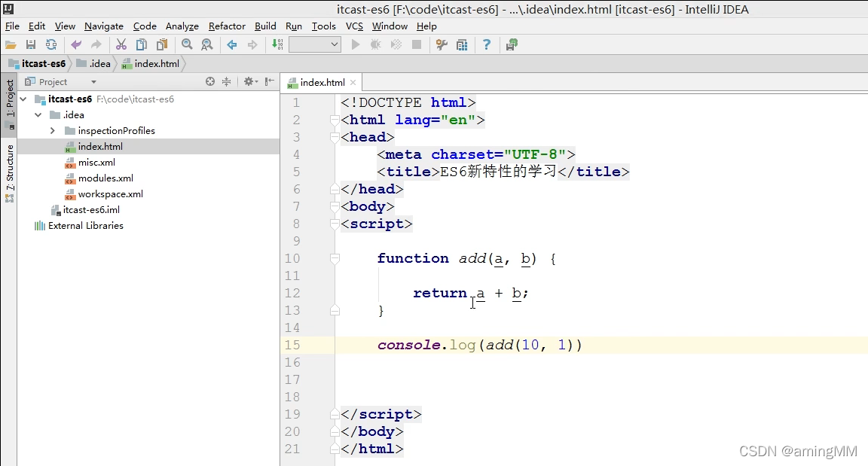Image resolution: width=868 pixels, height=466 pixels.
Task: Click the Find magnifier icon
Action: coord(187,44)
